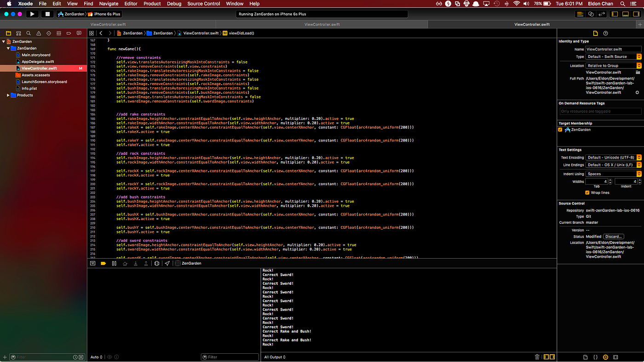
Task: Open the All Output filter dropdown
Action: pos(275,356)
